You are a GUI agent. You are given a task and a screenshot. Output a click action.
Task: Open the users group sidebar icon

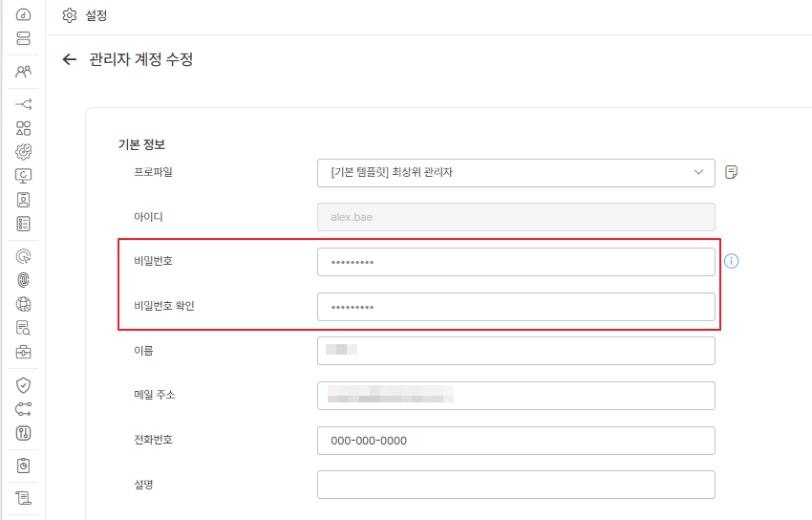point(24,71)
